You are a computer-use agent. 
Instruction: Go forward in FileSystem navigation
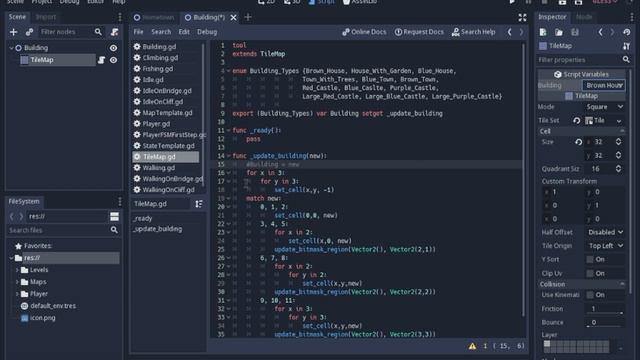(21, 216)
